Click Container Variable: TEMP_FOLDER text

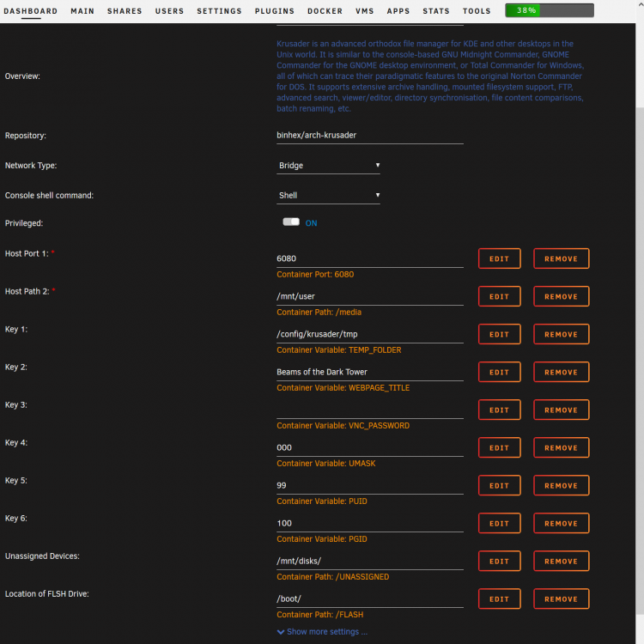pyautogui.click(x=339, y=350)
